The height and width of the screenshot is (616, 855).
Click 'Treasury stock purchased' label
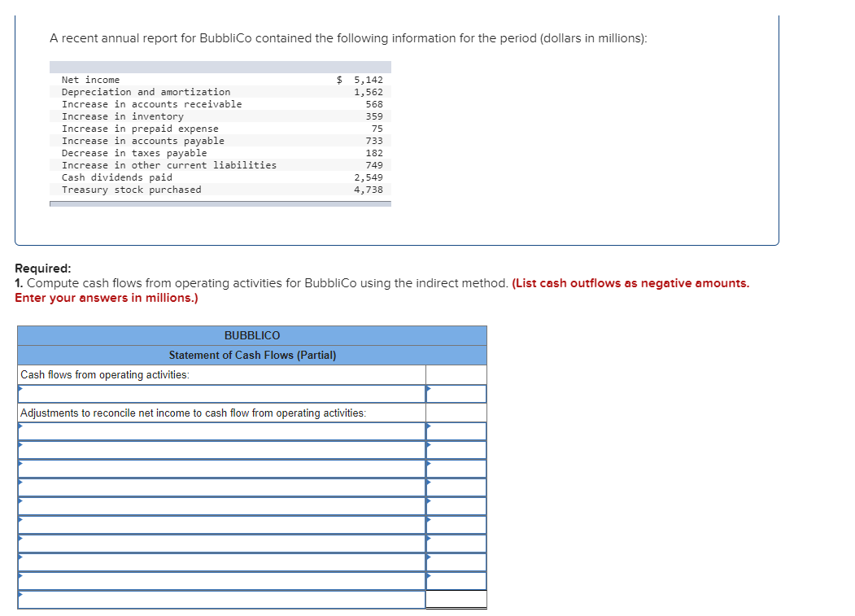click(x=132, y=190)
